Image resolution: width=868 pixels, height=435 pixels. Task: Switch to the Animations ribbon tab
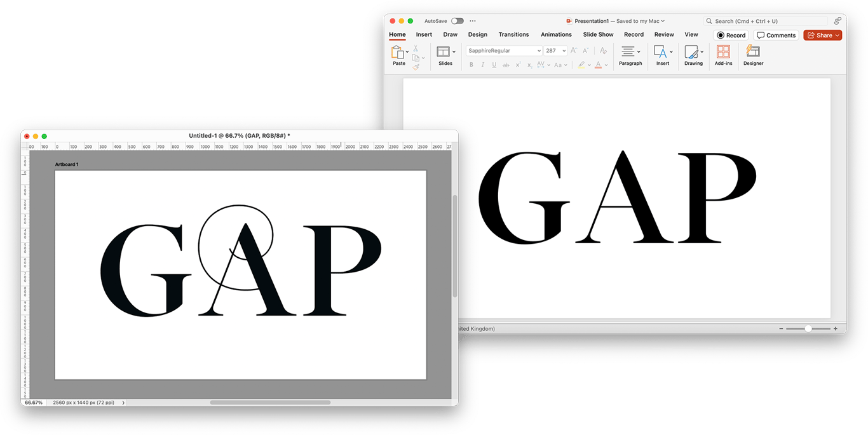click(x=556, y=35)
